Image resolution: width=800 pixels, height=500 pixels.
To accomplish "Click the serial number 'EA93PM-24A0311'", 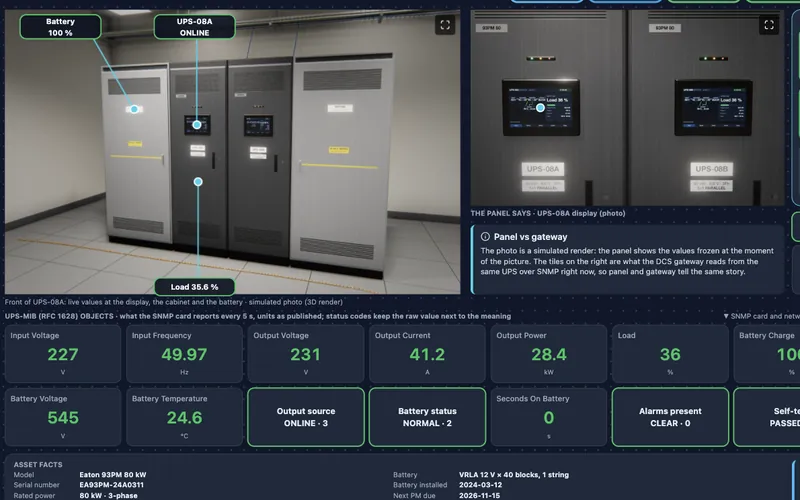I will 111,485.
